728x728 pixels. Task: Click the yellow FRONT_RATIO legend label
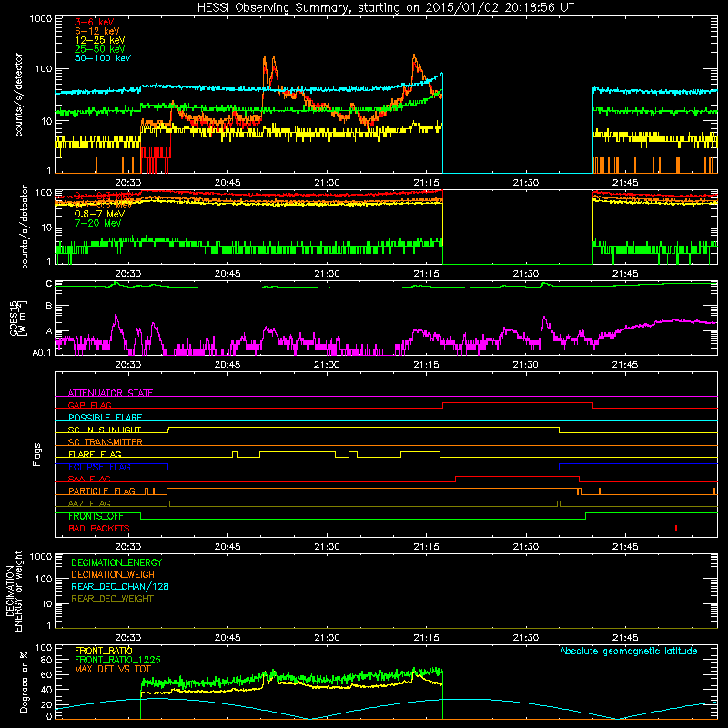[x=104, y=651]
